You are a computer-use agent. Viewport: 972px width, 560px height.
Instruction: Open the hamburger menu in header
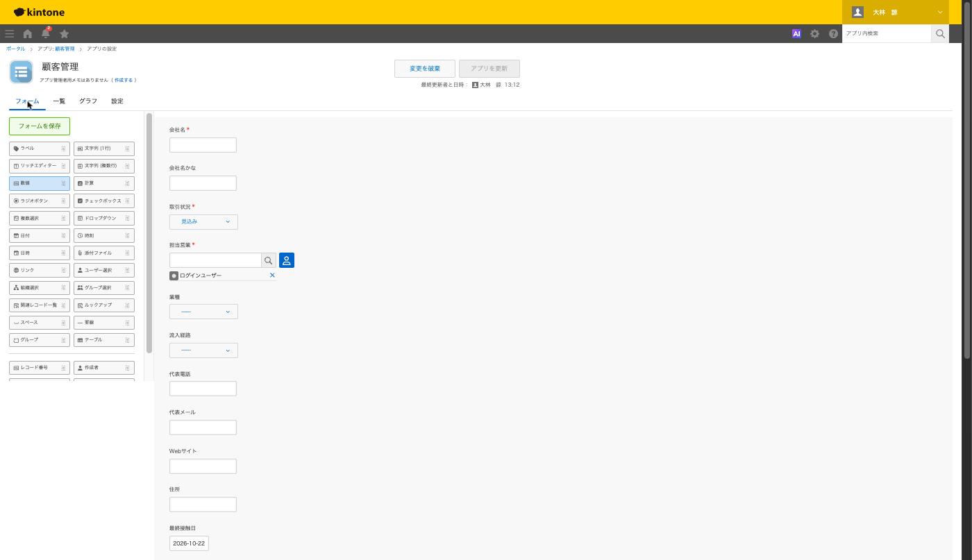click(x=9, y=33)
